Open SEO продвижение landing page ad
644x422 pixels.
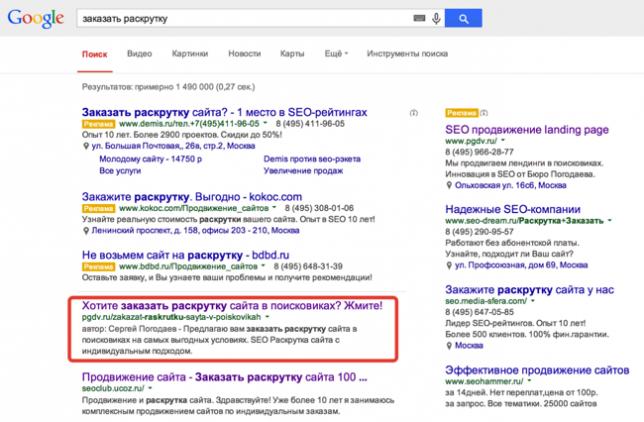[x=527, y=130]
